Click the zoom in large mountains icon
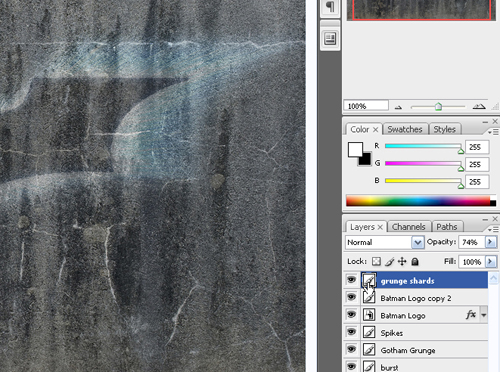The width and height of the screenshot is (500, 372). [479, 107]
